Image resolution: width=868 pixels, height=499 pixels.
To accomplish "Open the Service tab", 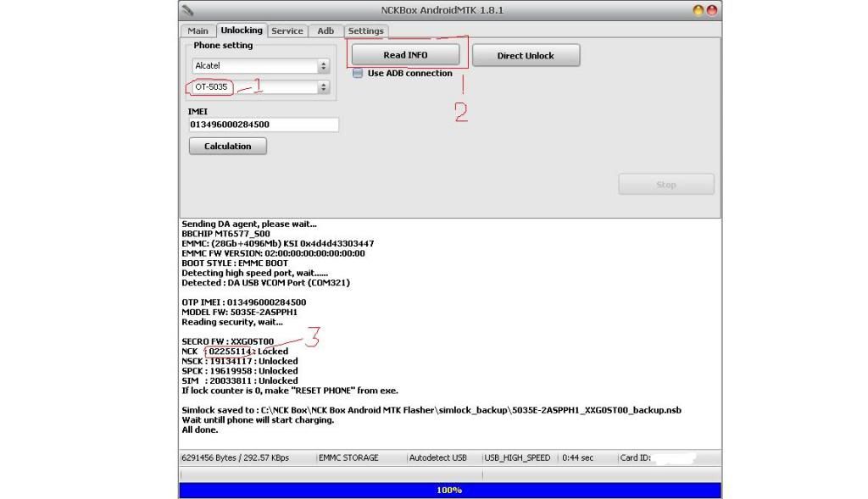I will pyautogui.click(x=287, y=30).
